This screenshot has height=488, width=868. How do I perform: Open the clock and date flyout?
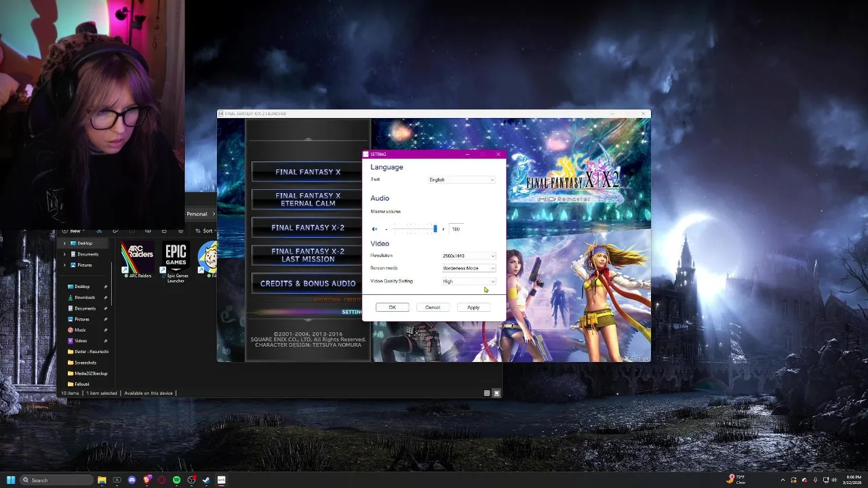[x=853, y=480]
